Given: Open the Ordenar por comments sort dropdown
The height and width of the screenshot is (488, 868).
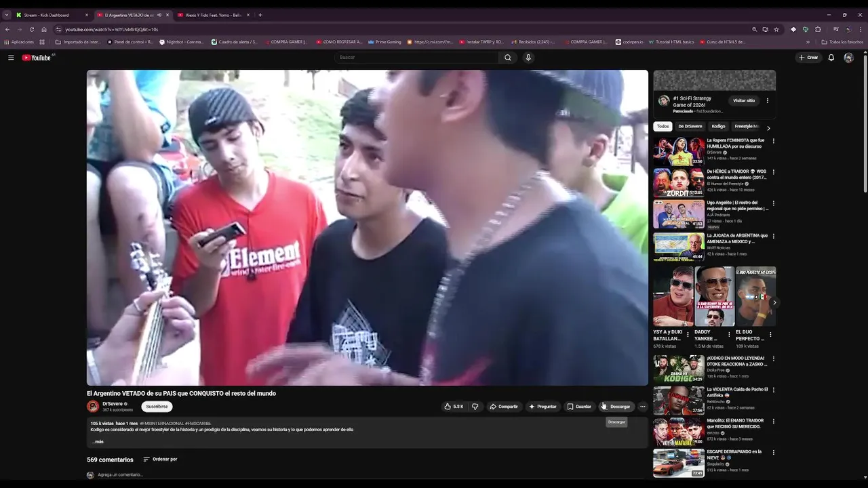Looking at the screenshot, I should tap(160, 460).
